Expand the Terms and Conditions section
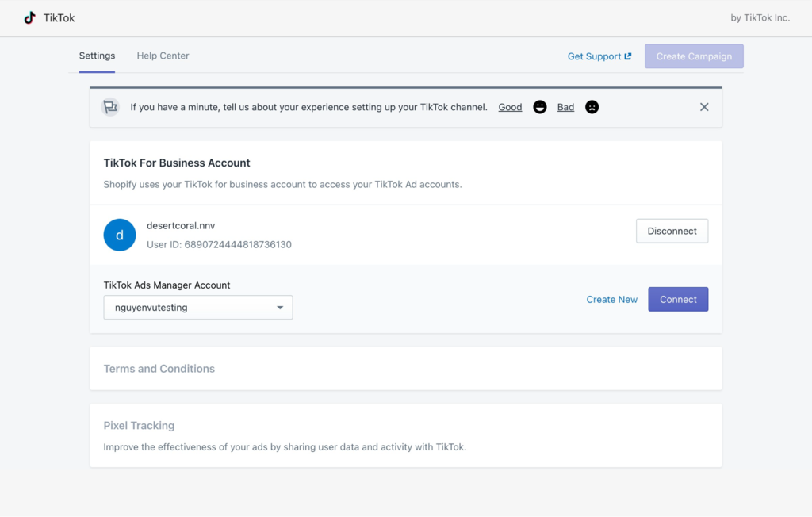 coord(159,369)
